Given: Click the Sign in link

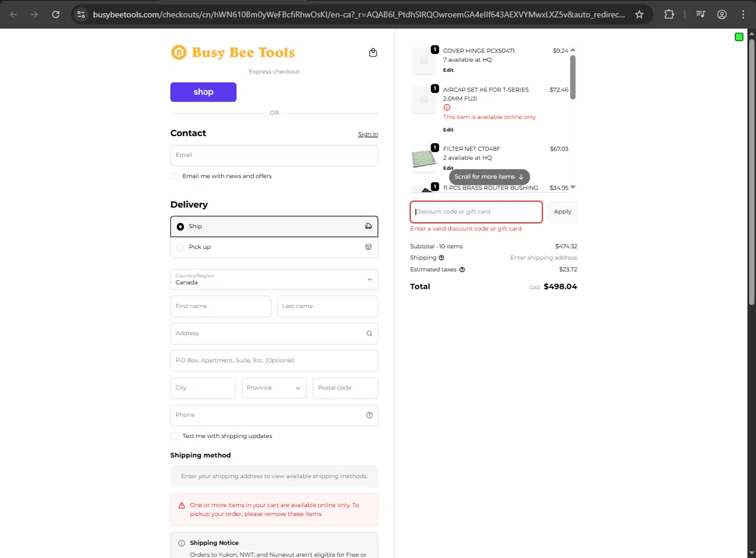Looking at the screenshot, I should pyautogui.click(x=368, y=134).
